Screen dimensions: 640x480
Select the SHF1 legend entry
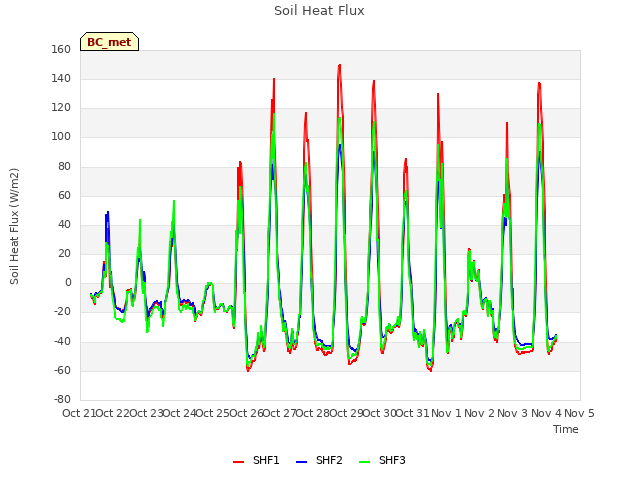click(x=256, y=460)
